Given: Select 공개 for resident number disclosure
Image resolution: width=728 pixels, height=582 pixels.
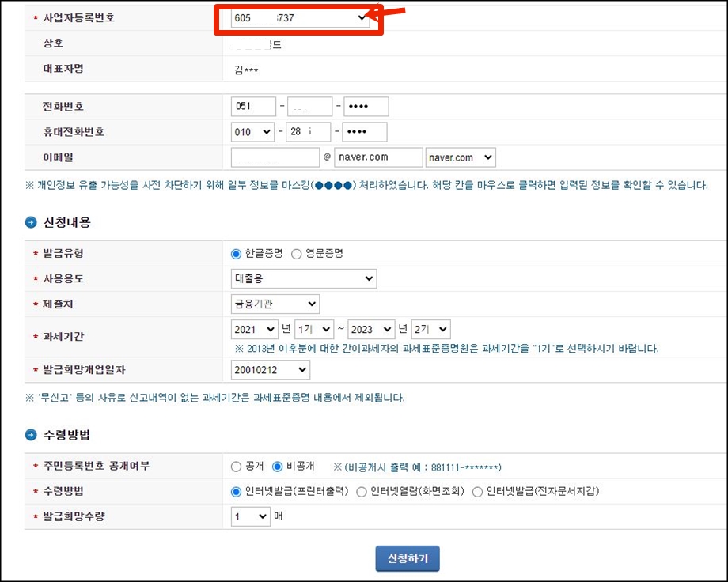Looking at the screenshot, I should pyautogui.click(x=237, y=467).
